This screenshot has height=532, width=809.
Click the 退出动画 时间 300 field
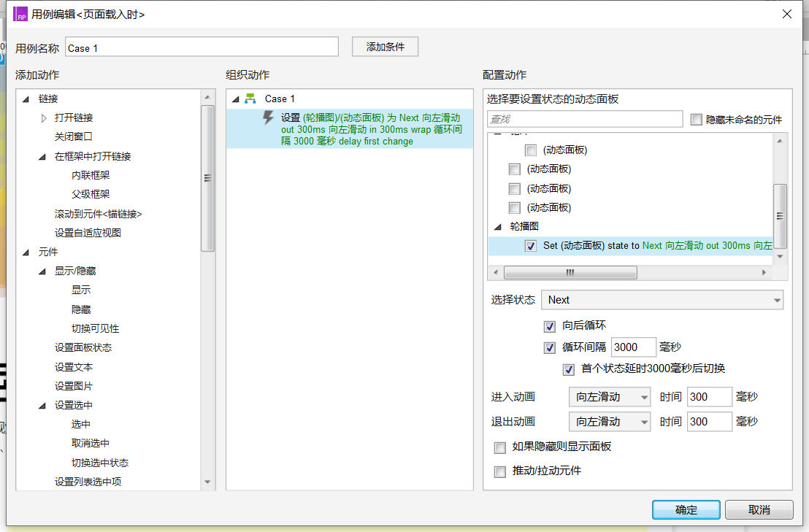(710, 422)
